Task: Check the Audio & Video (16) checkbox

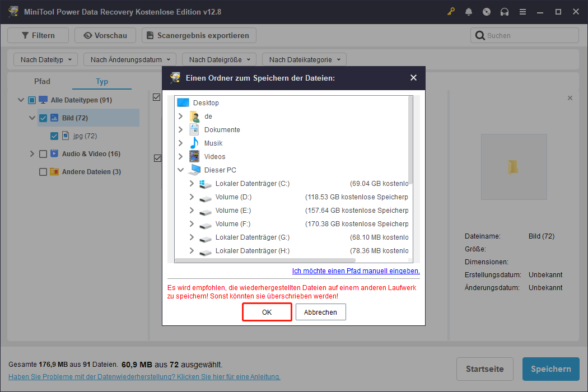Action: 43,153
